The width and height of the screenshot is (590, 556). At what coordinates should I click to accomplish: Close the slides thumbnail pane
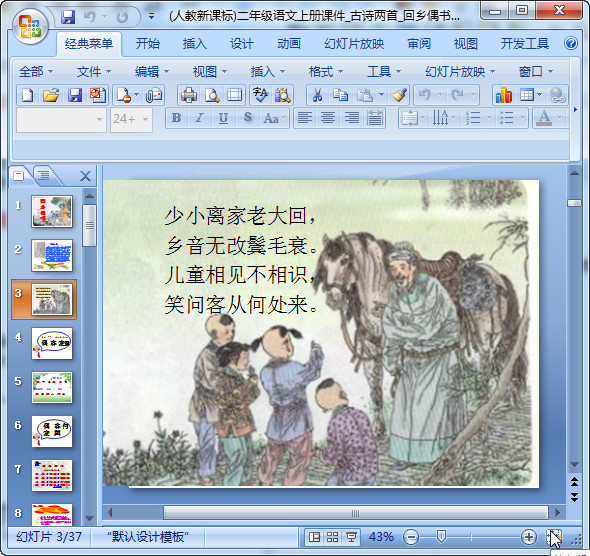(85, 176)
